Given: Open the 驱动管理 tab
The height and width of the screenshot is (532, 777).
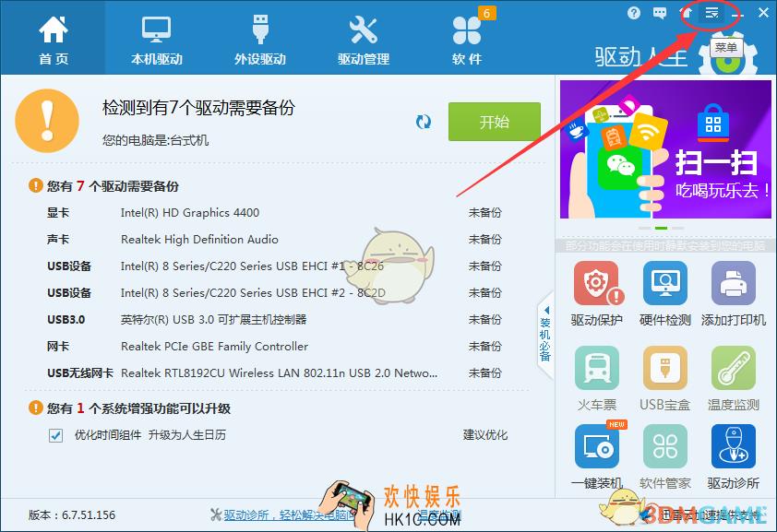Looking at the screenshot, I should [x=364, y=40].
